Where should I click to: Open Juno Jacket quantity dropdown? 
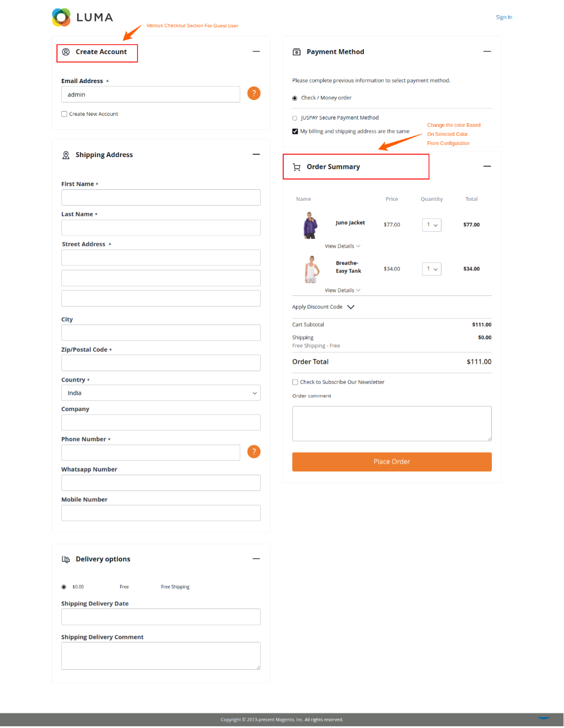[x=431, y=224]
